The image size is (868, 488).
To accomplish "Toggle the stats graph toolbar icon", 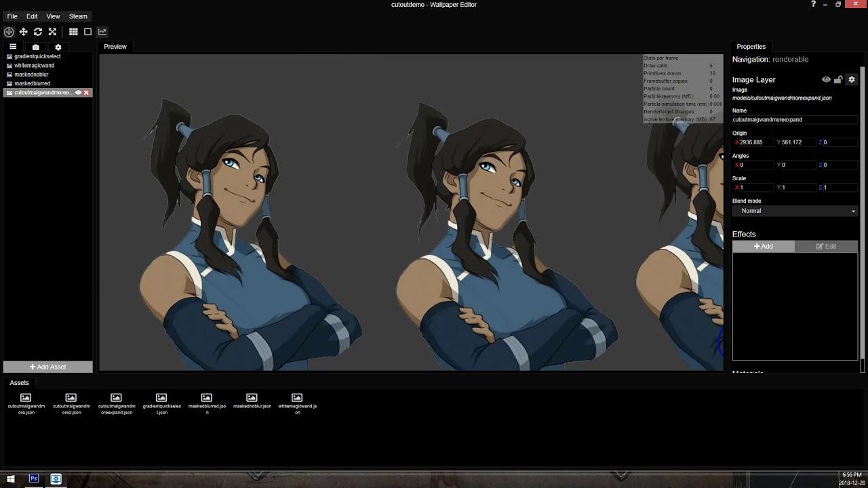I will coord(102,32).
